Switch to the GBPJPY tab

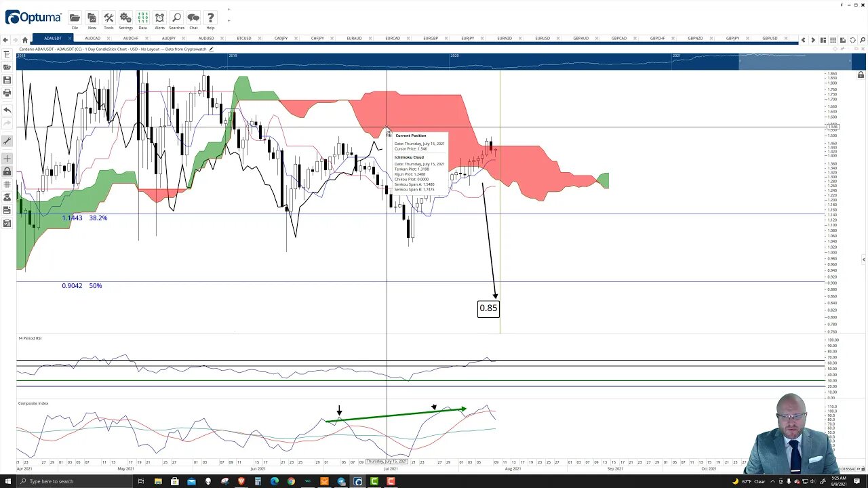tap(732, 39)
